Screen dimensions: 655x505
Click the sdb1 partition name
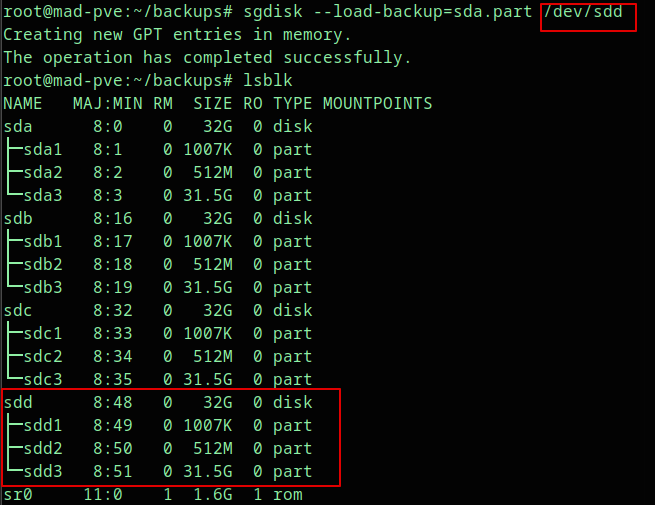[43, 241]
